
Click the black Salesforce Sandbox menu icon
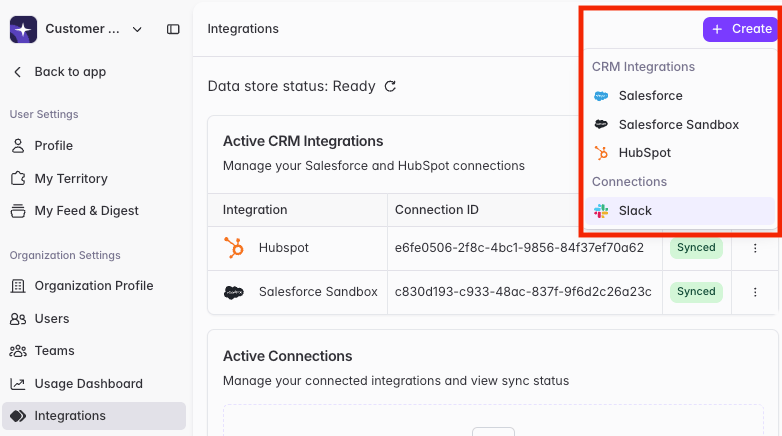pos(601,124)
